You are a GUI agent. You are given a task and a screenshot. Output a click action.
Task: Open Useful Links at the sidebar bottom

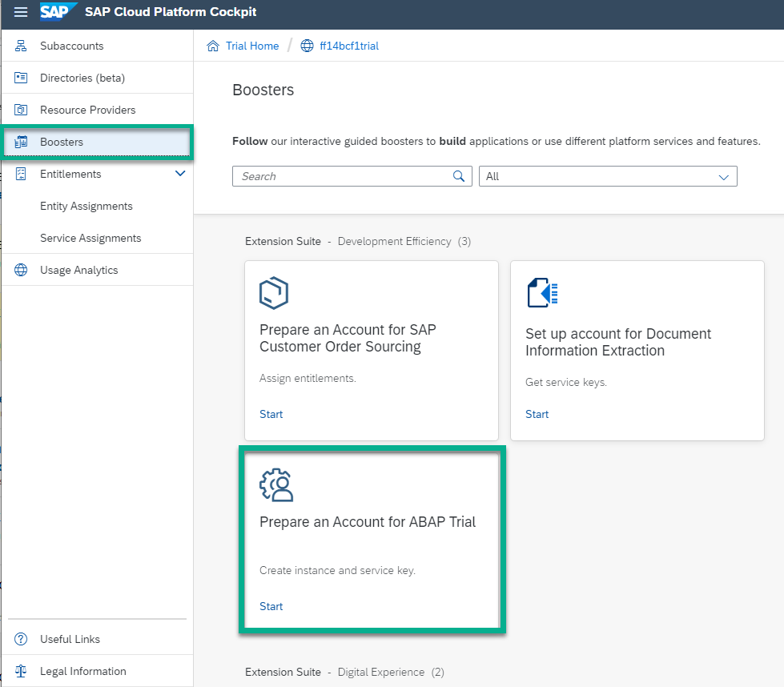click(97, 639)
